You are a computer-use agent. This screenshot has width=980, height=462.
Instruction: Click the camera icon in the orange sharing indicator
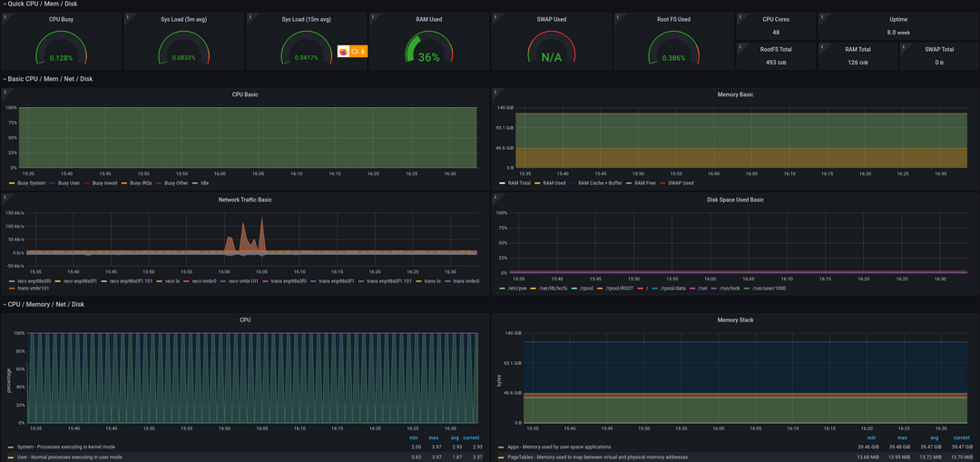[354, 51]
